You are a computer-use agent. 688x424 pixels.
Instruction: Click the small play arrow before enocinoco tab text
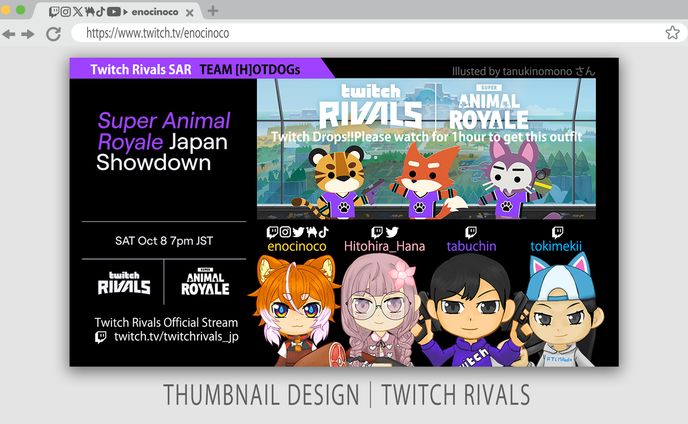tap(125, 12)
